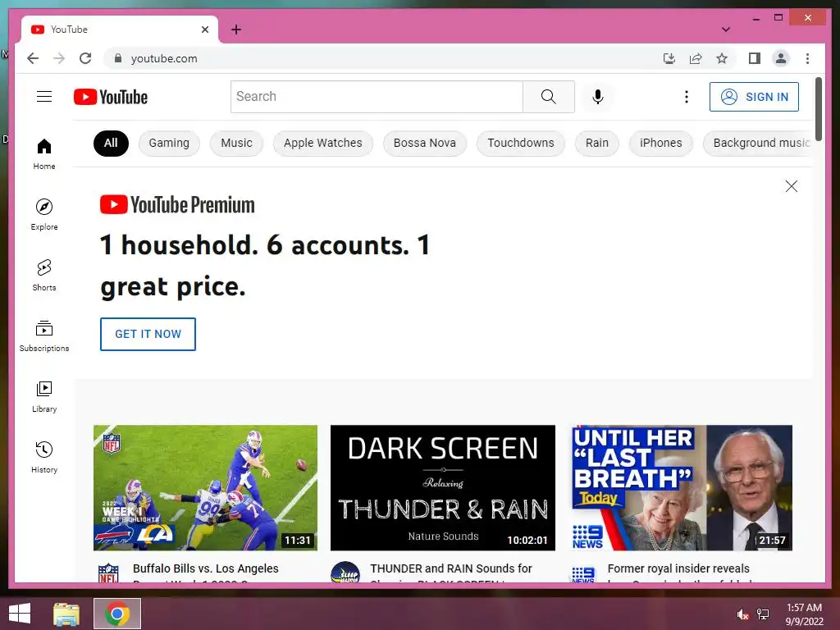Select the Rain chip
Image resolution: width=840 pixels, height=630 pixels.
[597, 143]
